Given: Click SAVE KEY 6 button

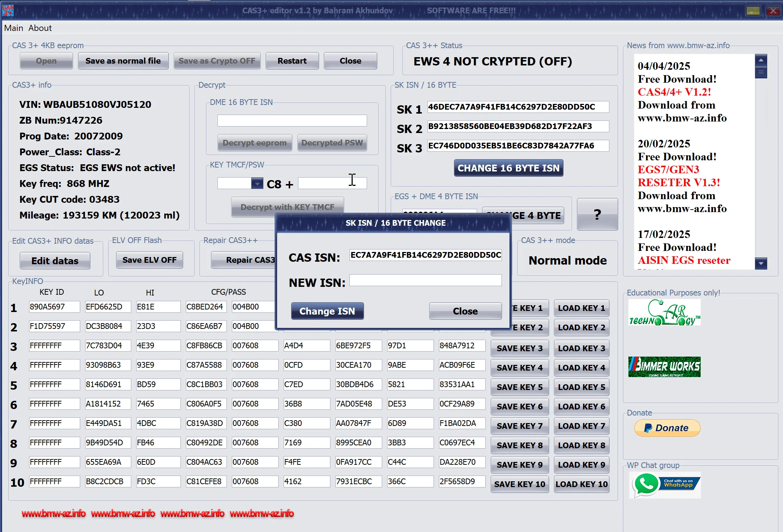Looking at the screenshot, I should 519,407.
